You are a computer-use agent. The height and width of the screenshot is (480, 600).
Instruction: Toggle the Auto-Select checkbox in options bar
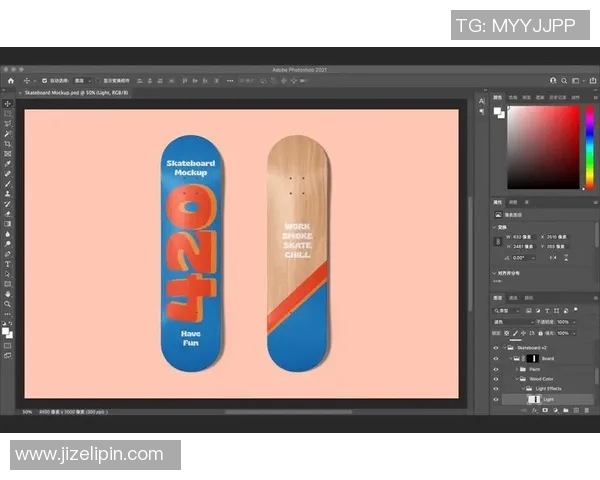point(45,80)
